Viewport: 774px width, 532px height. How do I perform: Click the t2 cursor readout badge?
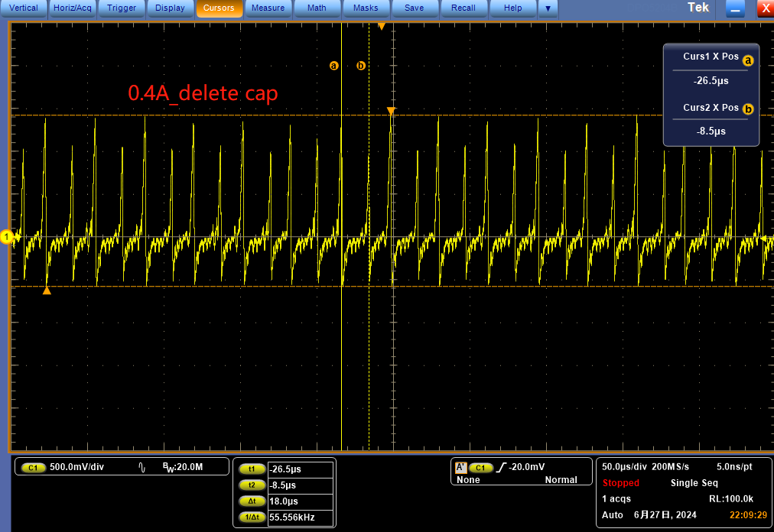click(x=252, y=485)
